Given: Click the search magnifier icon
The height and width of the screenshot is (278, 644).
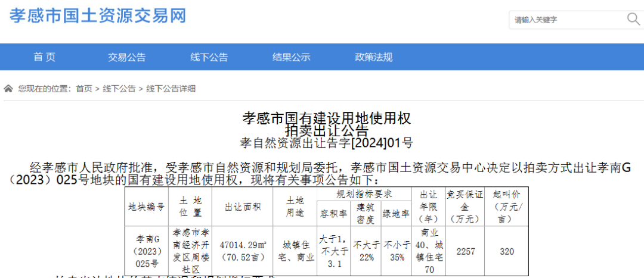Looking at the screenshot, I should 633,20.
